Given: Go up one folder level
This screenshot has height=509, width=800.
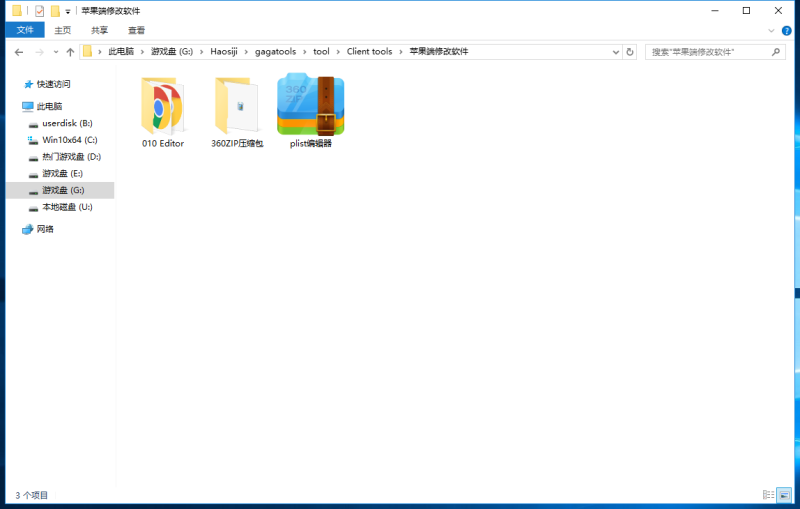Looking at the screenshot, I should point(70,52).
